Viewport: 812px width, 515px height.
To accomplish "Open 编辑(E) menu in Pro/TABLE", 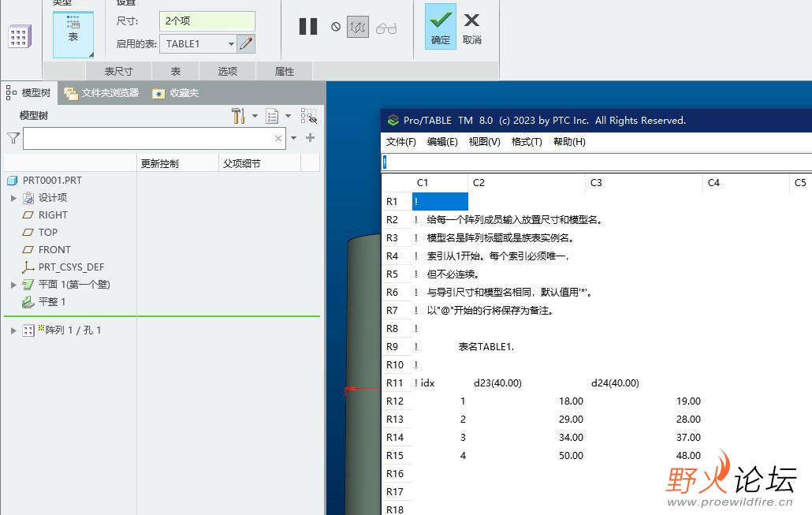I will coord(442,142).
